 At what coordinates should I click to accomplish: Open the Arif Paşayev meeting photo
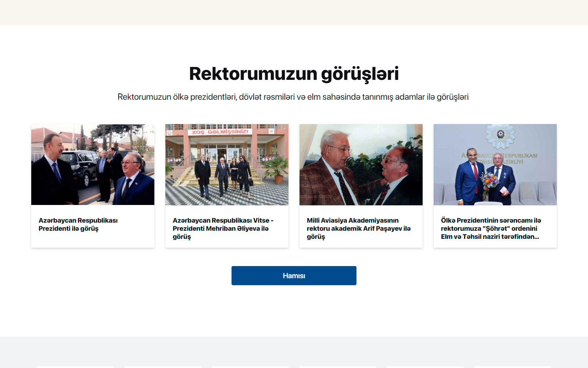(361, 164)
